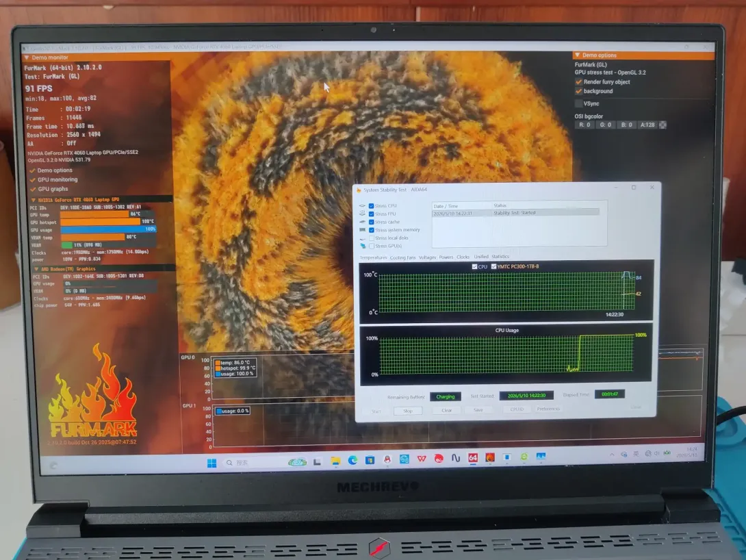The height and width of the screenshot is (560, 746).
Task: Toggle YMTC PC300-1TB-B graph checkbox
Action: [494, 266]
